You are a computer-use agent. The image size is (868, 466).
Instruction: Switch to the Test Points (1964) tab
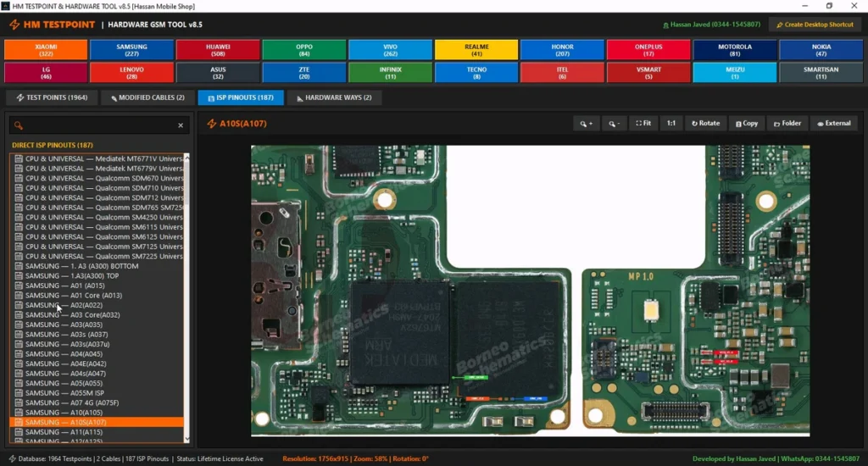(52, 97)
